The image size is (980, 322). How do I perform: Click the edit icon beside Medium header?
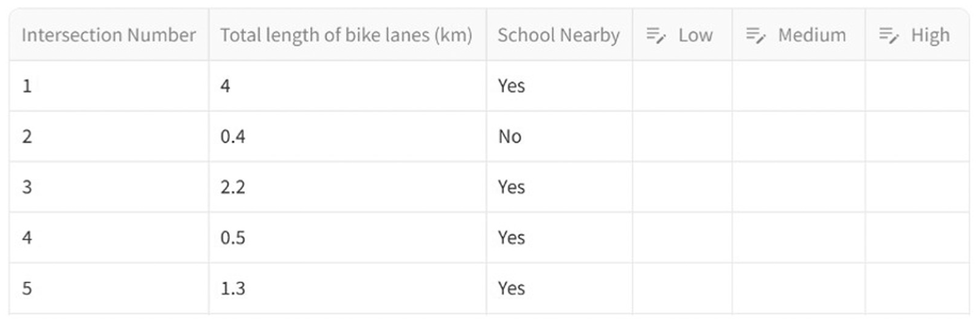756,35
